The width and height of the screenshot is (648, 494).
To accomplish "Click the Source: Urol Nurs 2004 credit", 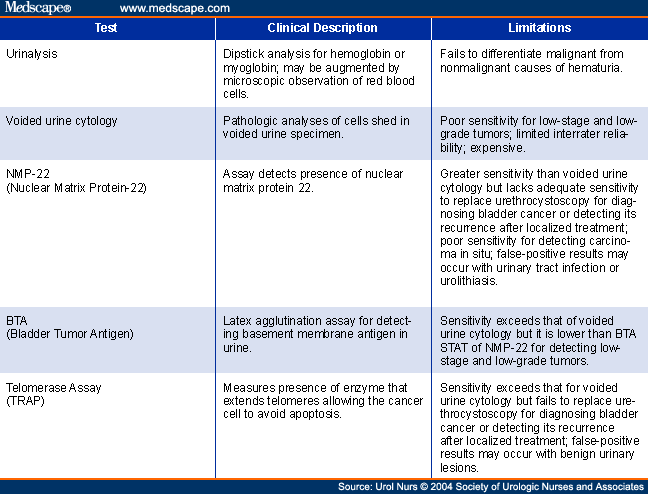I will click(491, 487).
